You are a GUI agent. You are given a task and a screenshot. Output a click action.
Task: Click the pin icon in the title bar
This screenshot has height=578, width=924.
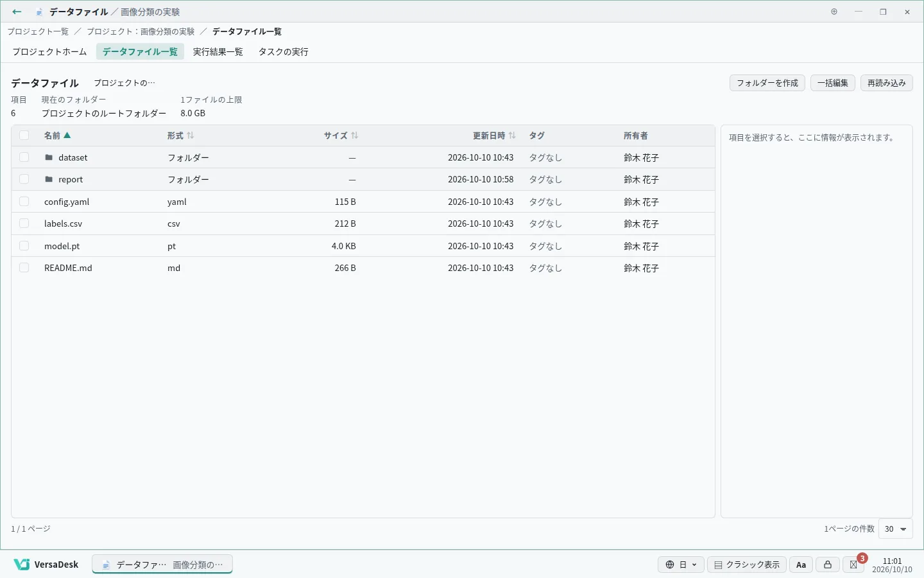834,12
